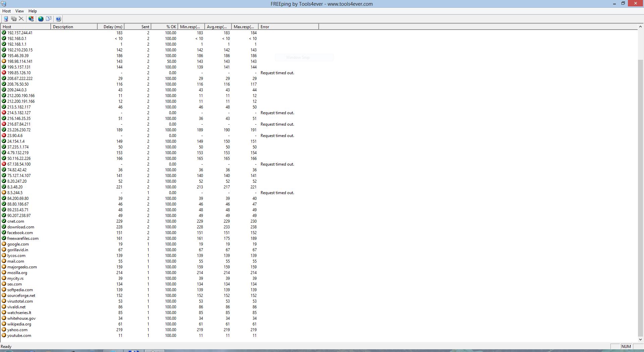The height and width of the screenshot is (352, 644).
Task: Click 'Request timed out.' for 199.85.126.10
Action: coord(277,73)
